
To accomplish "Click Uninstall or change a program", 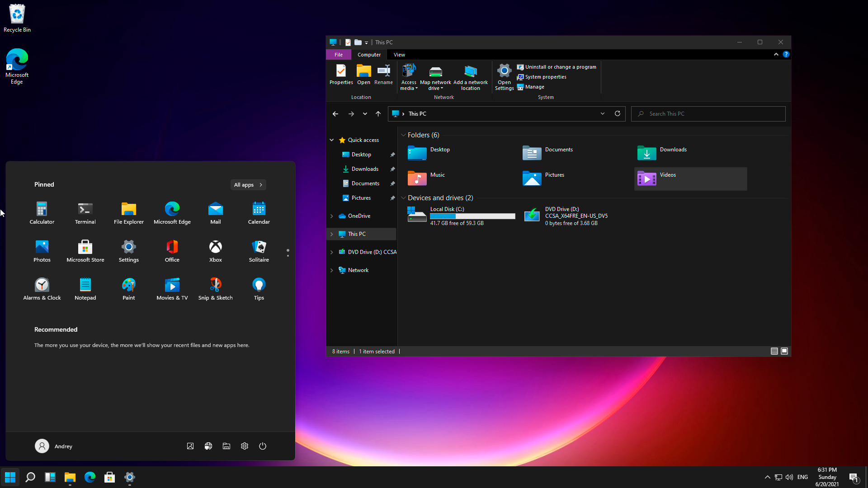I will tap(560, 67).
